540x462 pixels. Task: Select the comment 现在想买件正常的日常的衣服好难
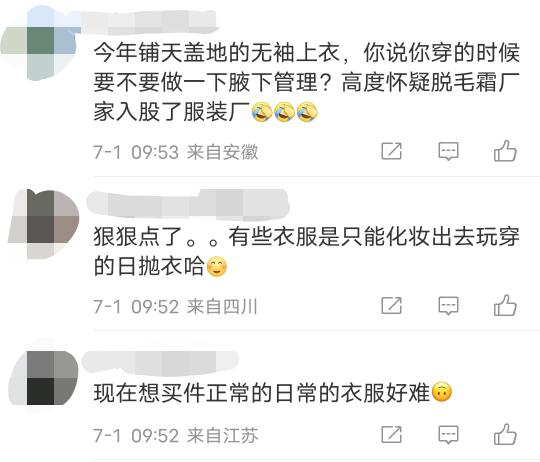coord(272,392)
